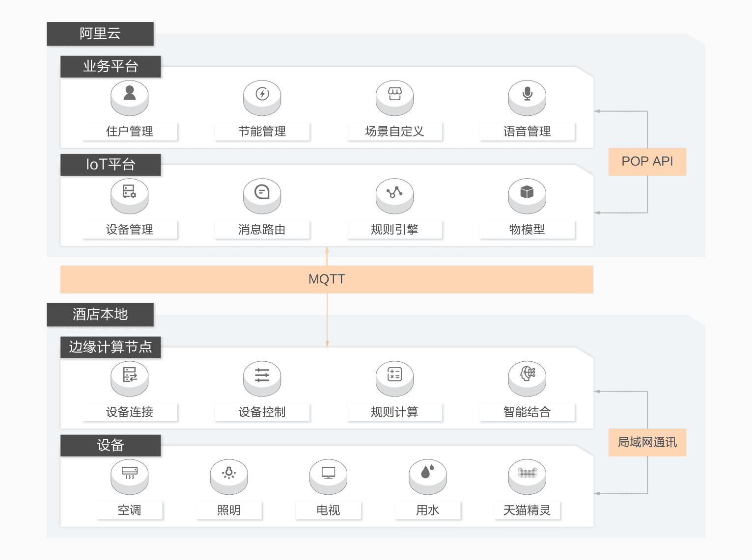
Task: Click the orange MQTT bar
Action: (327, 279)
